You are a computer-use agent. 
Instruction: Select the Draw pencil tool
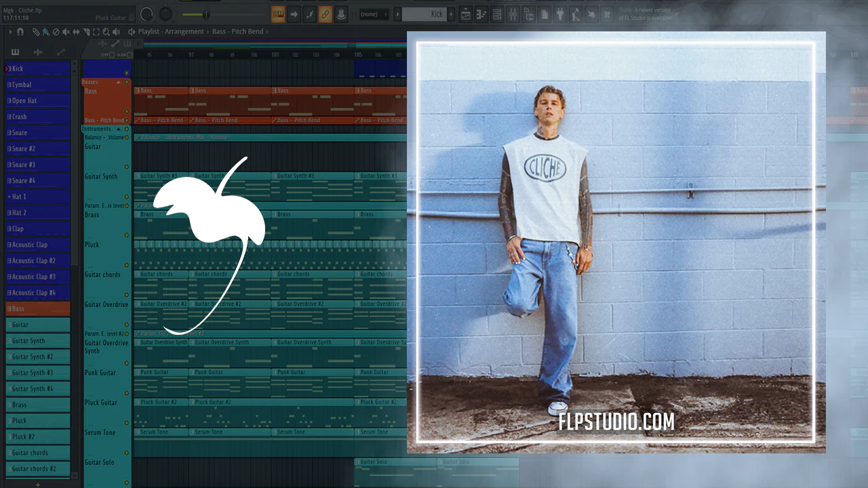pos(37,32)
